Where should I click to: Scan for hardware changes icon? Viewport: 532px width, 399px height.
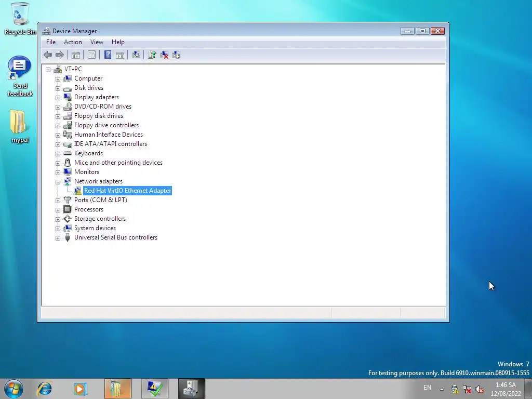136,55
